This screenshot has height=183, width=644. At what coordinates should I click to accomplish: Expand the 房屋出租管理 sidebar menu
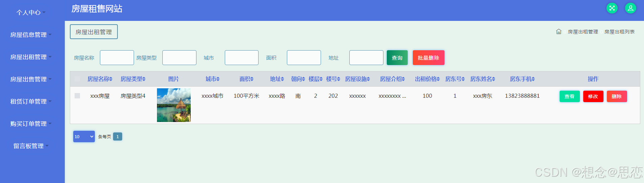click(31, 57)
